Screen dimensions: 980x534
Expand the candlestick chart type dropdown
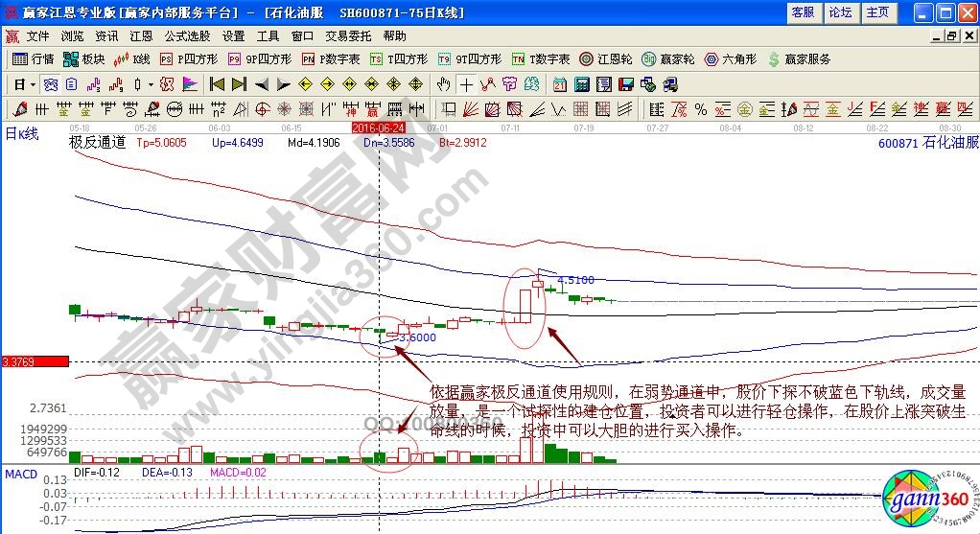point(152,84)
